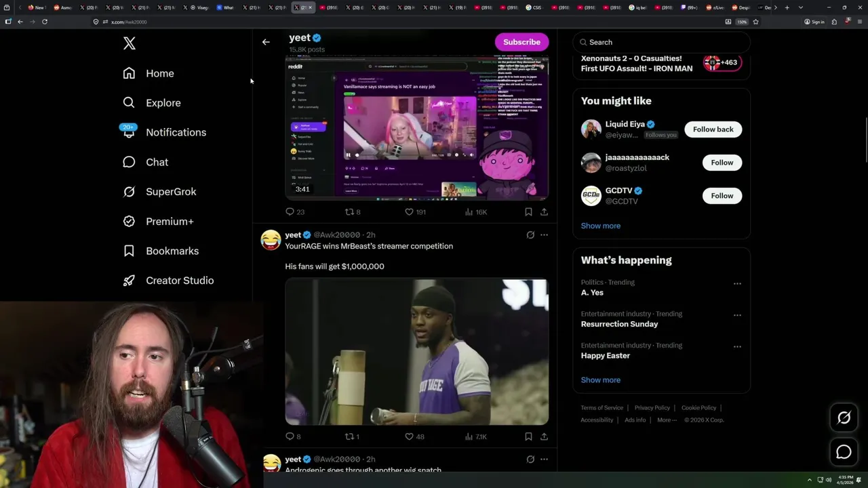This screenshot has height=488, width=868.
Task: Open Grok icon on YourRAGE post
Action: (x=530, y=235)
